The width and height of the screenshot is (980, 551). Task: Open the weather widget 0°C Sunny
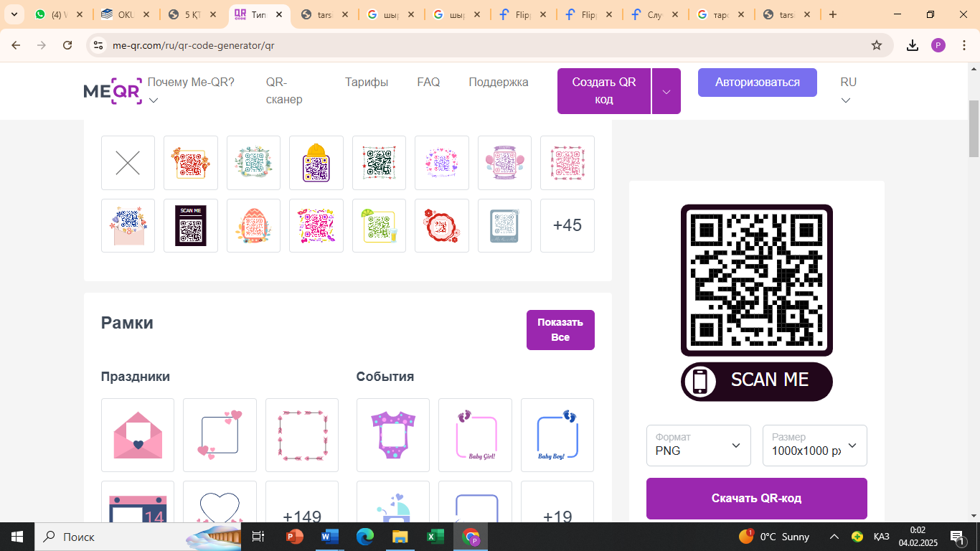tap(774, 537)
